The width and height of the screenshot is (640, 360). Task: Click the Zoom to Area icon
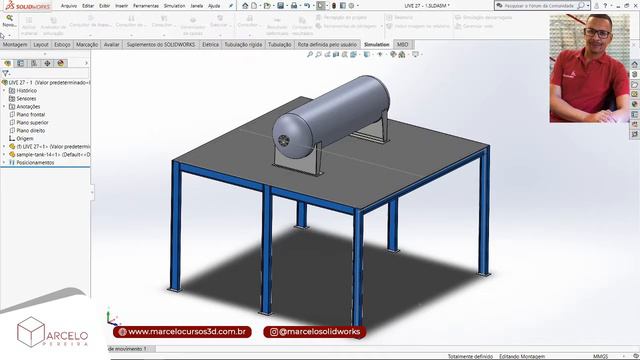(318, 54)
